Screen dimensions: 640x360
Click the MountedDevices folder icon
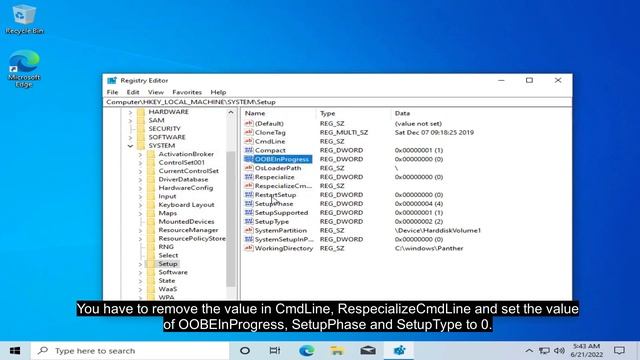click(x=151, y=222)
